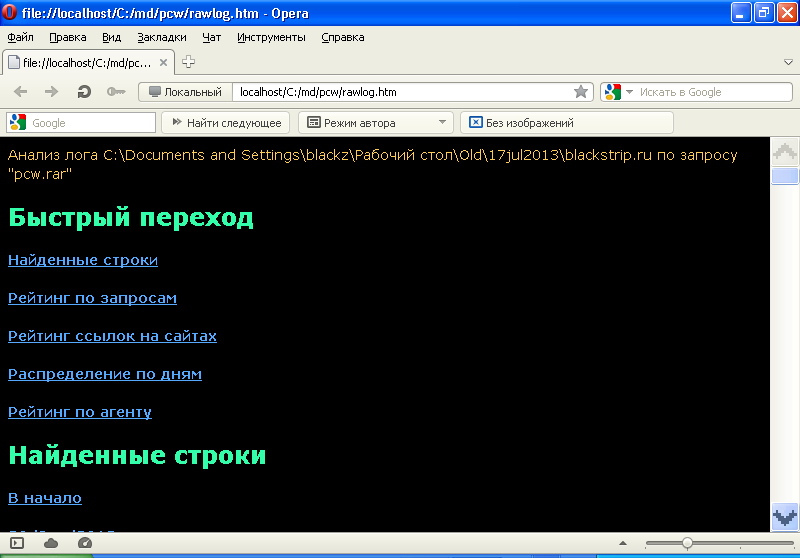The width and height of the screenshot is (800, 558).
Task: Open closed tabs trash arrow
Action: [788, 62]
